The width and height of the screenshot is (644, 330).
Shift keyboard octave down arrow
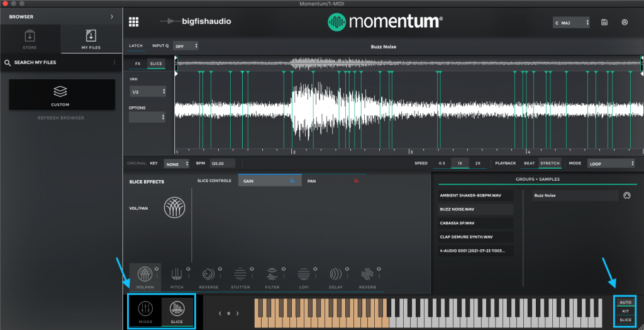pyautogui.click(x=219, y=314)
